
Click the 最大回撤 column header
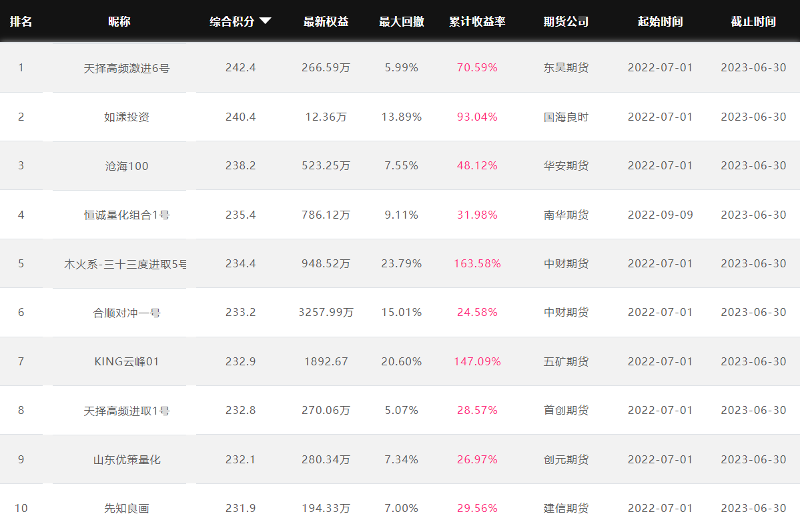coord(402,21)
